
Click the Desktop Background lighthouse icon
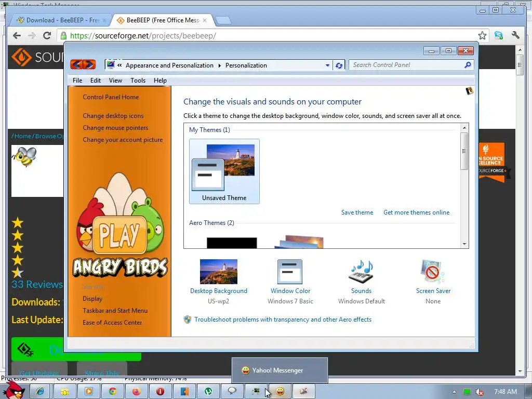pyautogui.click(x=219, y=271)
